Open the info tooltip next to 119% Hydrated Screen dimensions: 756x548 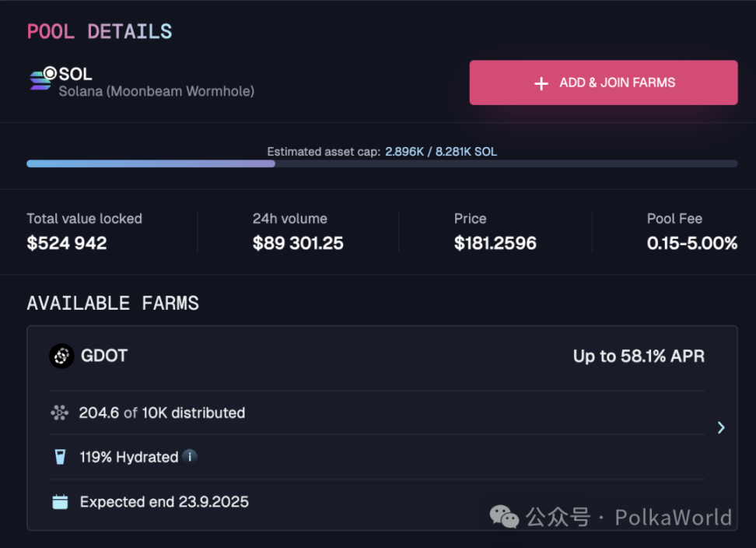tap(189, 457)
